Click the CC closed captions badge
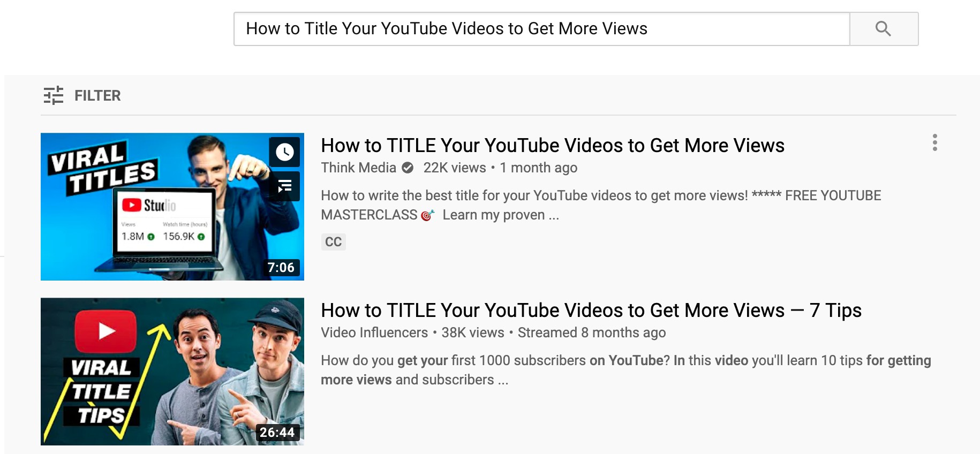Viewport: 980px width, 454px height. [333, 242]
